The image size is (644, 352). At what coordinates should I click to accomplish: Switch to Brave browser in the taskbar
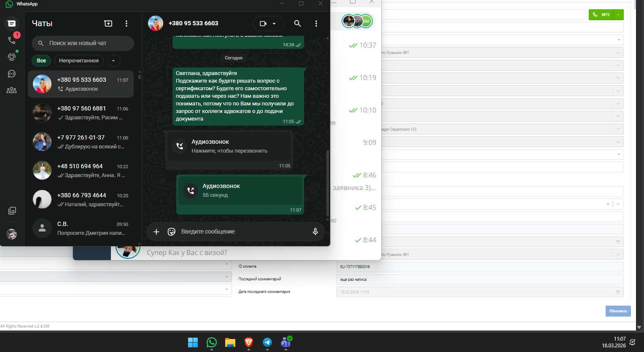249,342
